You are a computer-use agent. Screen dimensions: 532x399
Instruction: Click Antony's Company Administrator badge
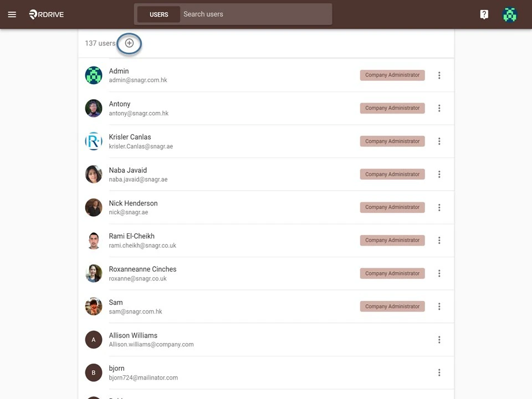pos(392,108)
